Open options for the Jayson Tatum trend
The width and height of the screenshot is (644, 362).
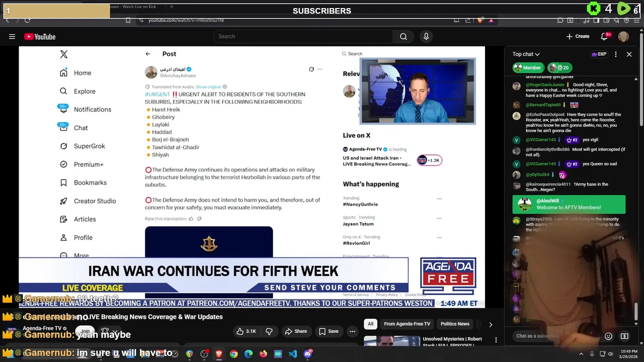click(439, 218)
